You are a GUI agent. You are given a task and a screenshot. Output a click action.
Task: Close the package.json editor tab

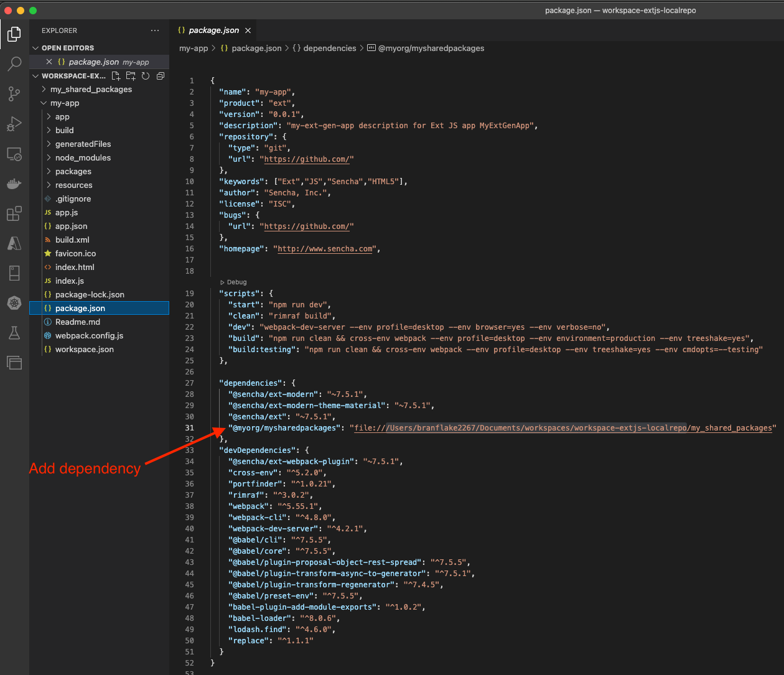coord(248,30)
